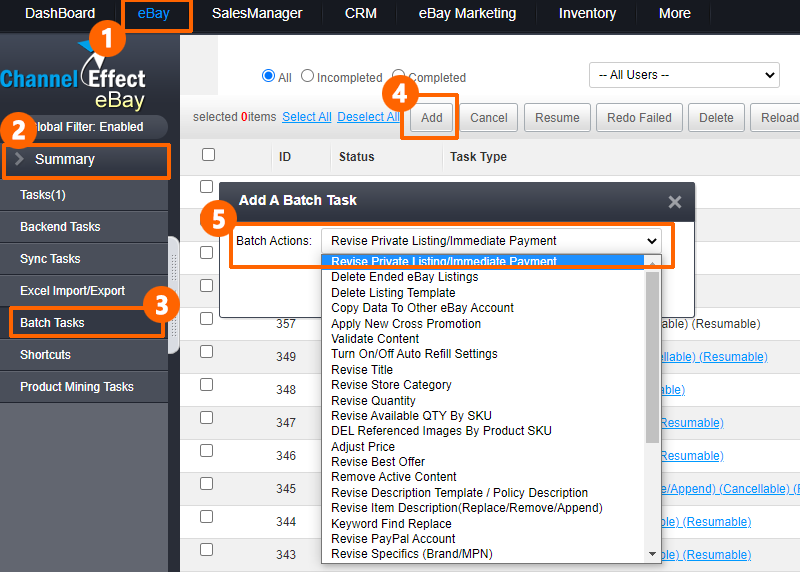Go to Tasks(1) in sidebar
Image resolution: width=800 pixels, height=572 pixels.
[84, 195]
